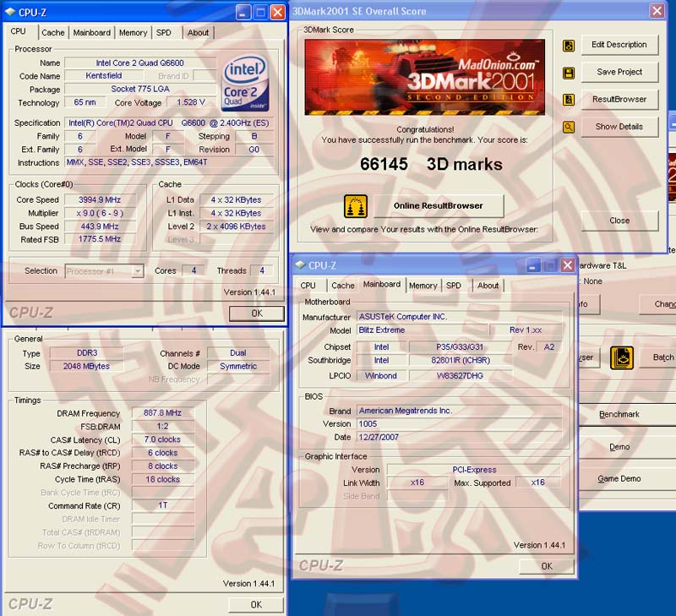Click the Online ResultBrowser button
The width and height of the screenshot is (676, 616).
(439, 206)
